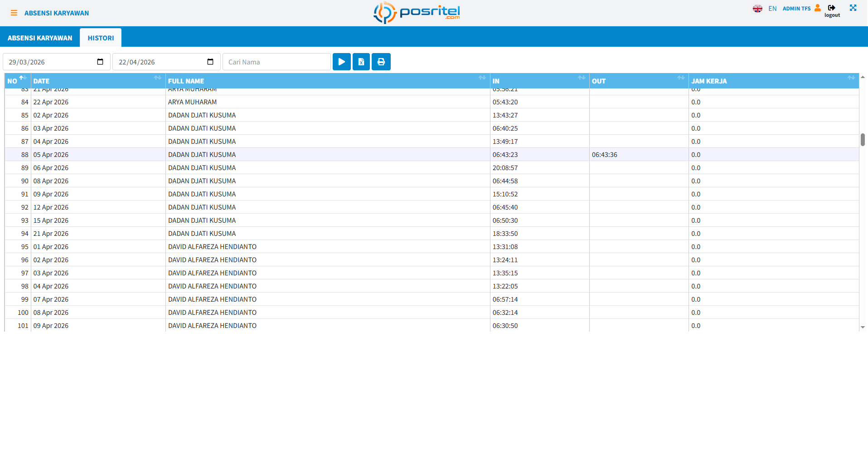The image size is (868, 450).
Task: Click ABSENSI KARYAWAN page title
Action: tap(57, 13)
